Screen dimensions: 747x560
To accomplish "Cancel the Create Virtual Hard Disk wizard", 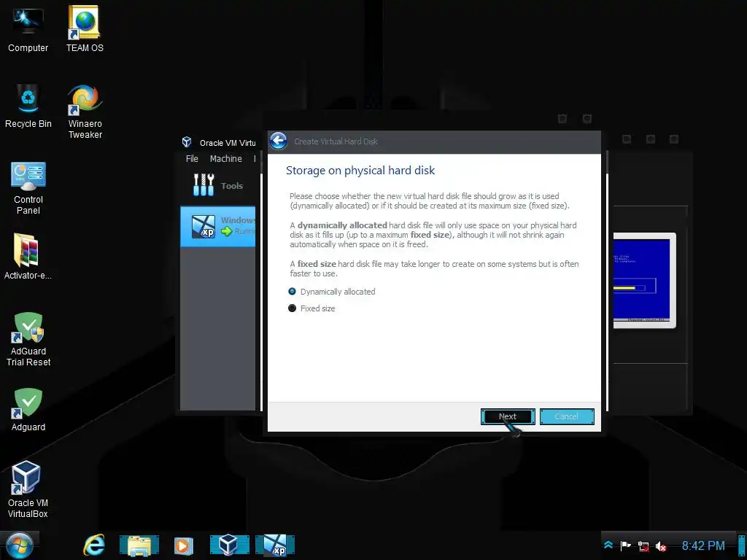I will (x=566, y=416).
